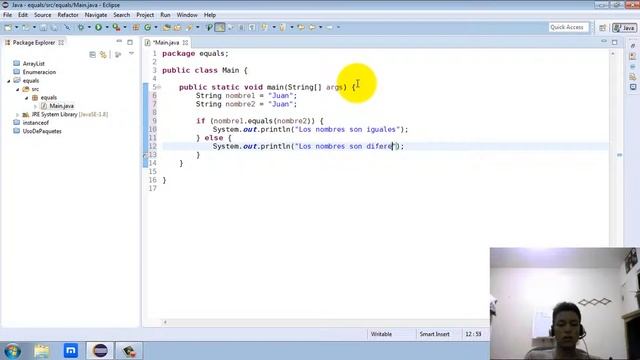640x360 pixels.
Task: Click the New Java Package icon
Action: 136,27
